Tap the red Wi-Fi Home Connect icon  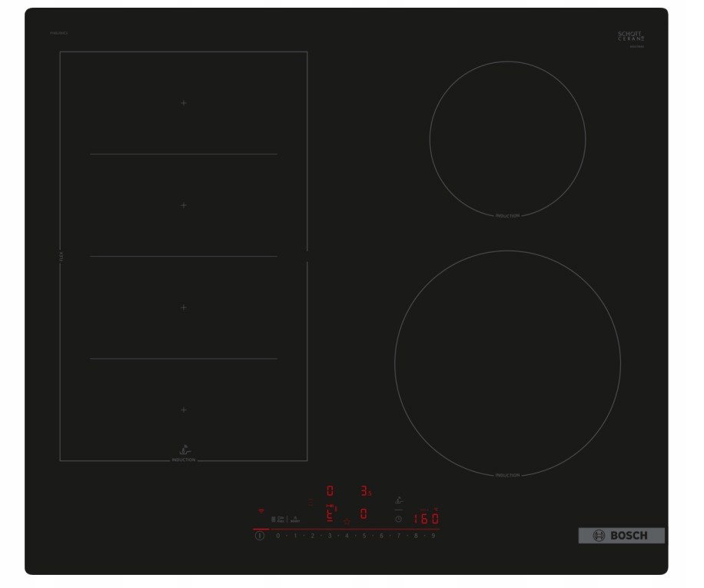(261, 511)
